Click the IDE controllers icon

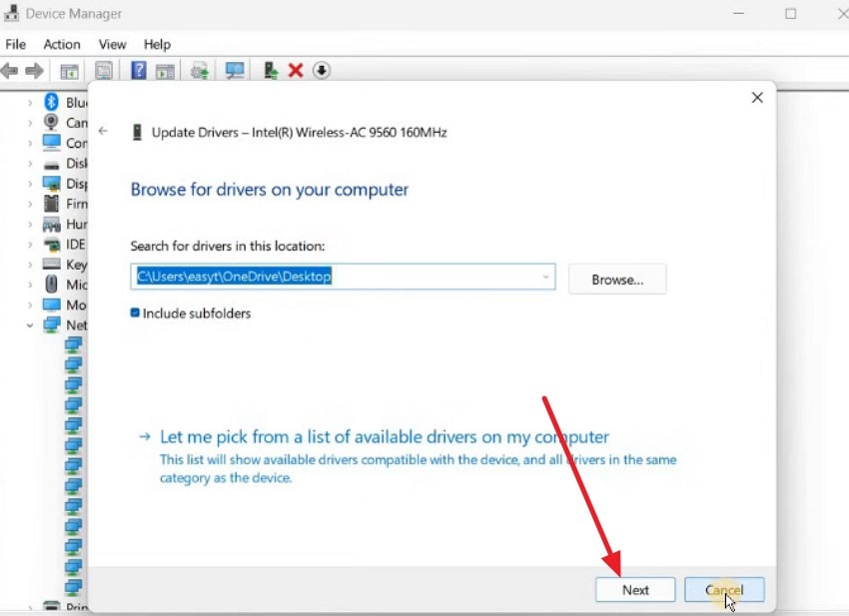click(52, 245)
